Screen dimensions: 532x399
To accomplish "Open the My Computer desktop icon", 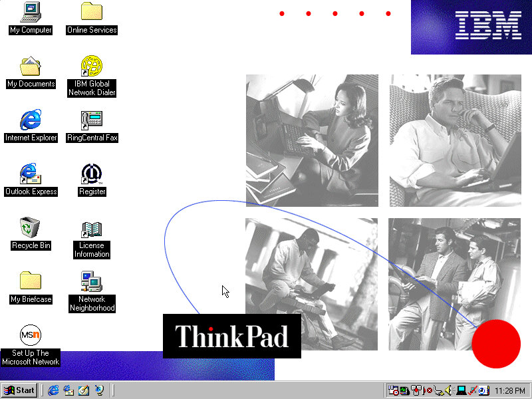I will tap(31, 12).
